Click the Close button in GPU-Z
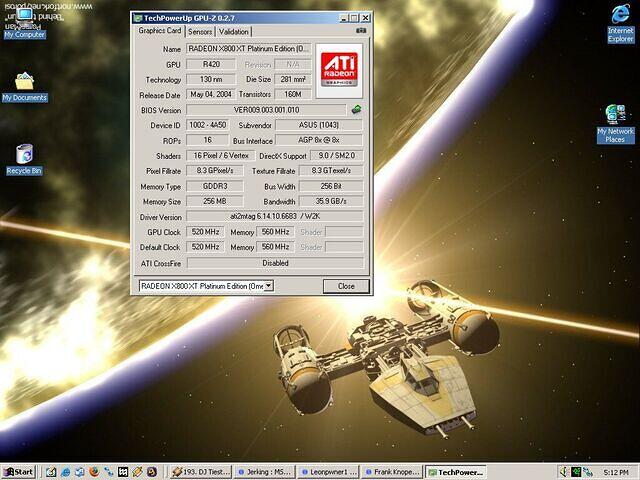The image size is (640, 480). 345,286
